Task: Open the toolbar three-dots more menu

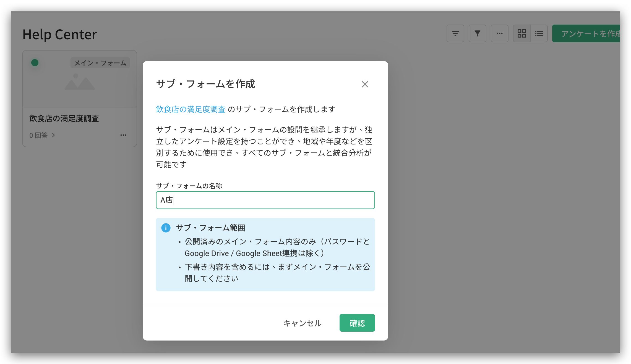Action: tap(499, 34)
